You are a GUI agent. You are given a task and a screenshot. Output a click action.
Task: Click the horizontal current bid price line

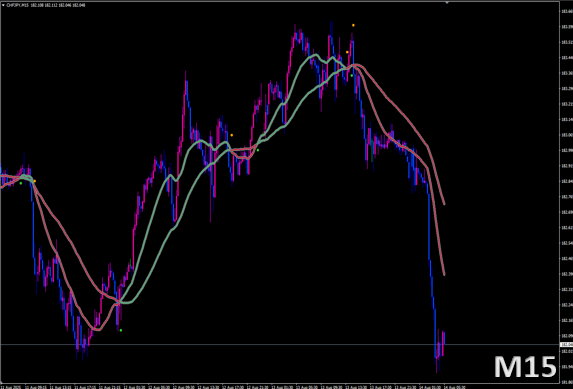[280, 344]
